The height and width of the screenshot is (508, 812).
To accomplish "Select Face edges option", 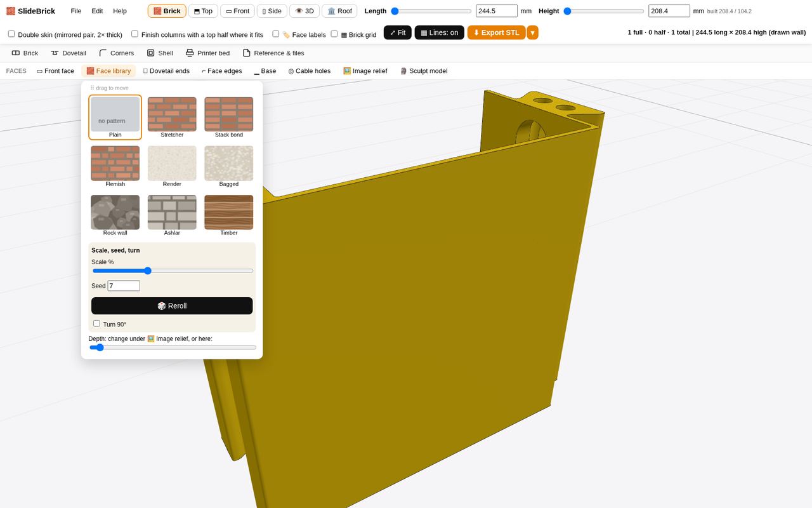I will pos(221,71).
